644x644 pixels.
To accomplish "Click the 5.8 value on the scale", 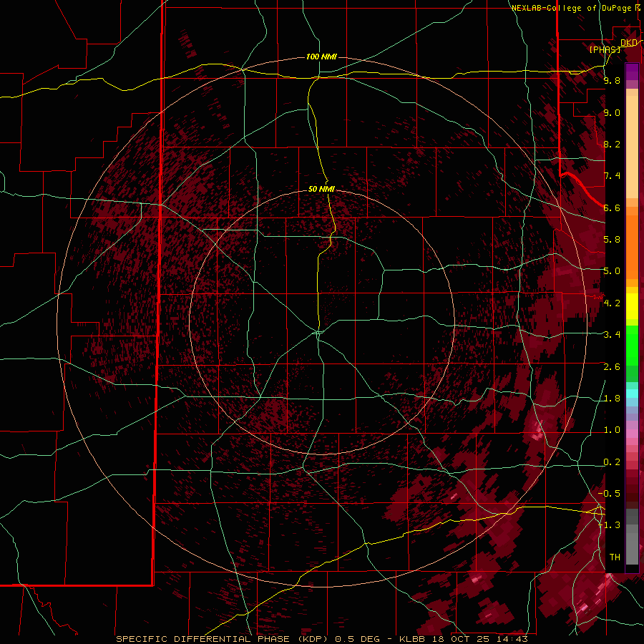I will click(x=612, y=239).
